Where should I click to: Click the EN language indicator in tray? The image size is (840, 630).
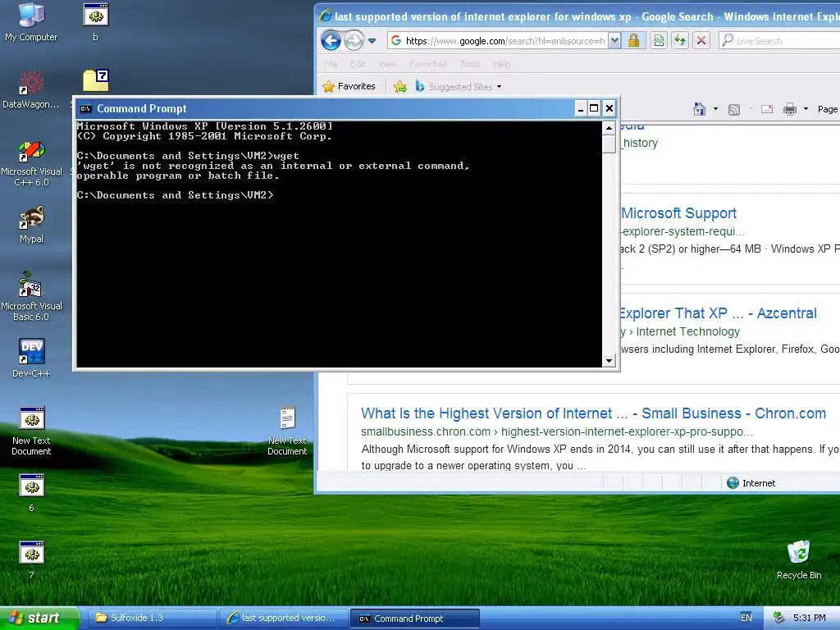click(746, 619)
